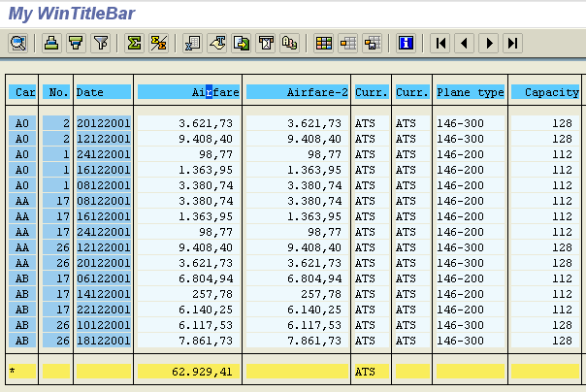Click the ATS cell in the totals row

[x=372, y=372]
